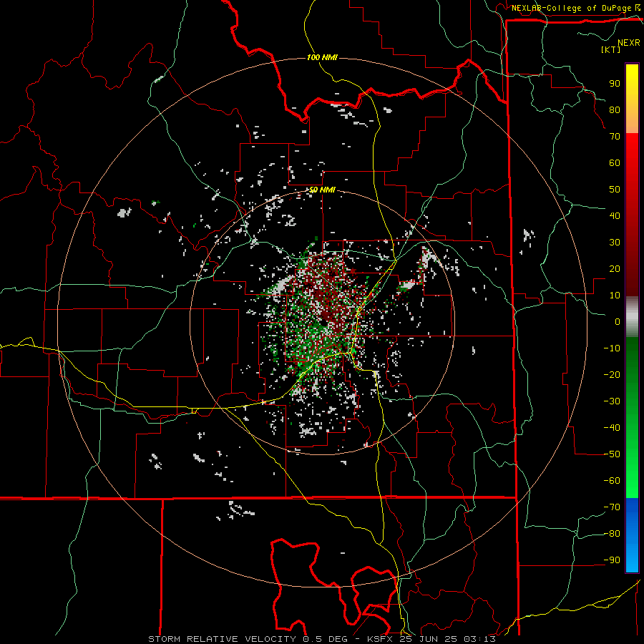Click the -80 value on the velocity scale
The image size is (644, 644).
click(612, 534)
